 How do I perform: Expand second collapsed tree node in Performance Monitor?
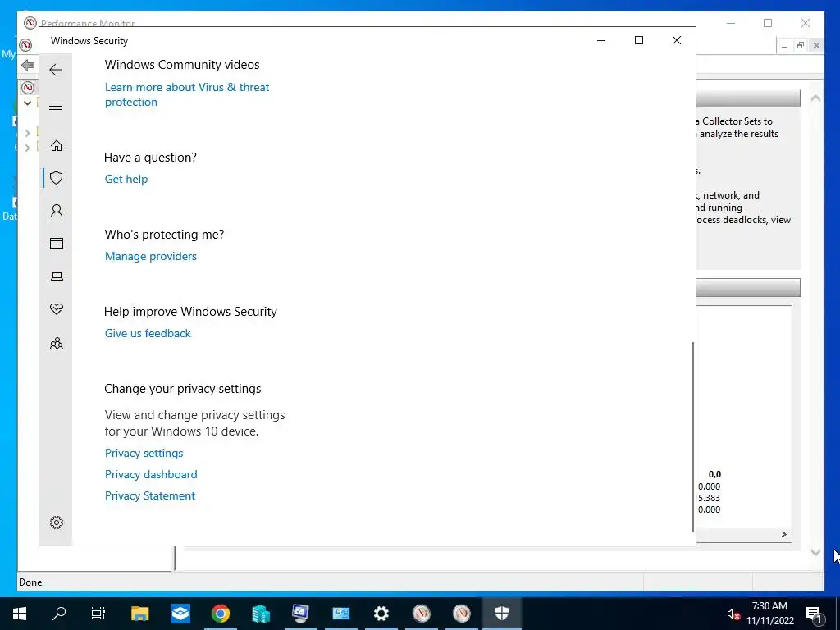27,148
